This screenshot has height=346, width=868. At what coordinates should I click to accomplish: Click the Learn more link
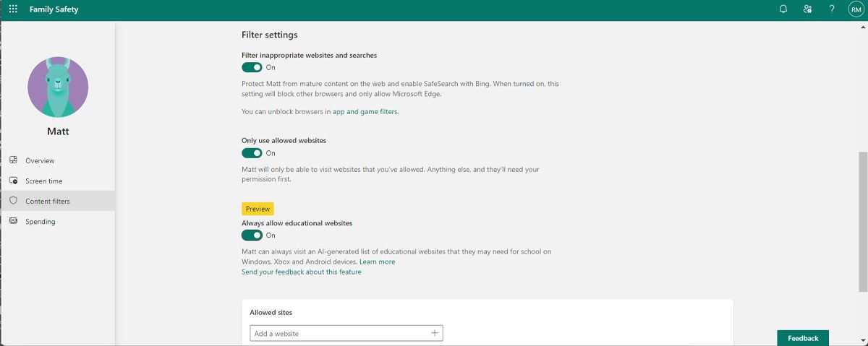(x=377, y=261)
